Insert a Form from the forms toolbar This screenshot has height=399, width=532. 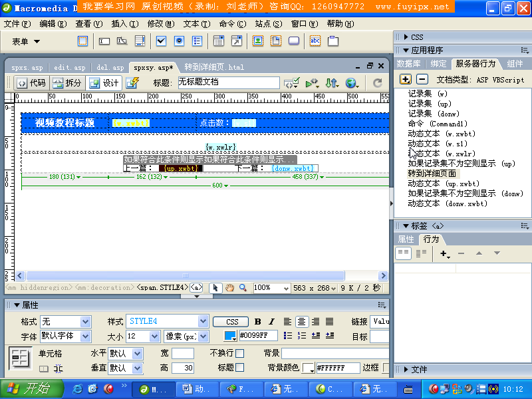[82, 41]
